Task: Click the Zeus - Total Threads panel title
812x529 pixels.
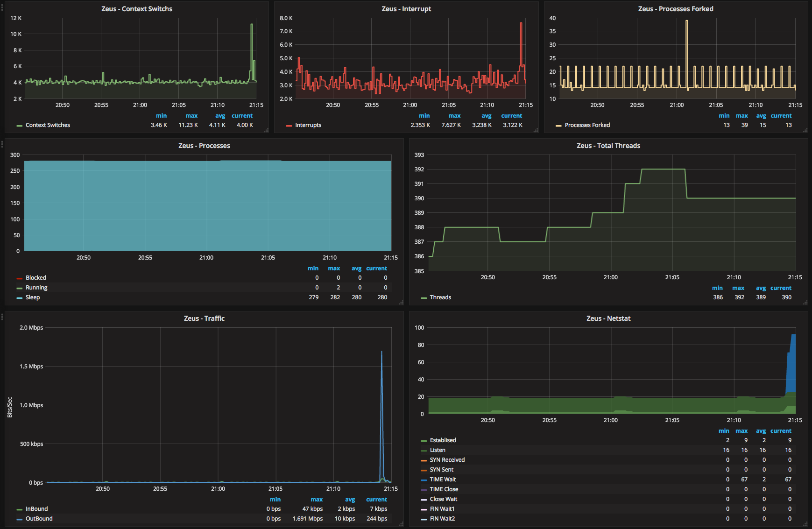Action: [608, 146]
